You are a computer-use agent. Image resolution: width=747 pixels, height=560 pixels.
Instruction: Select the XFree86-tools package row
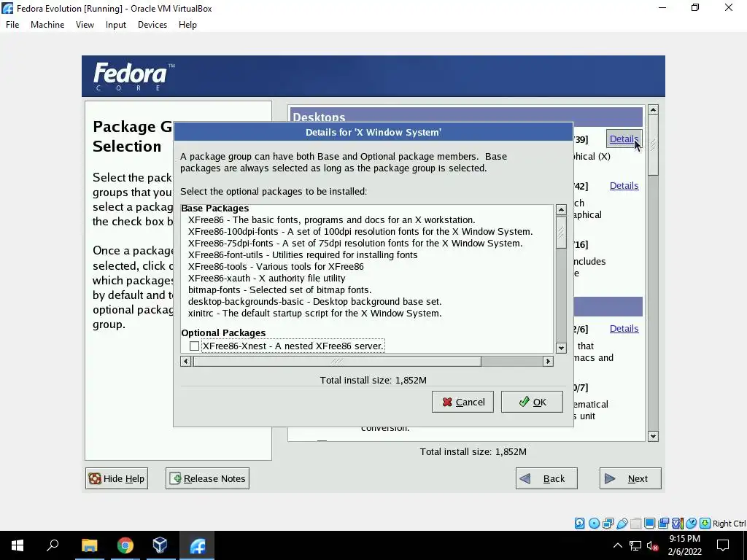click(276, 267)
